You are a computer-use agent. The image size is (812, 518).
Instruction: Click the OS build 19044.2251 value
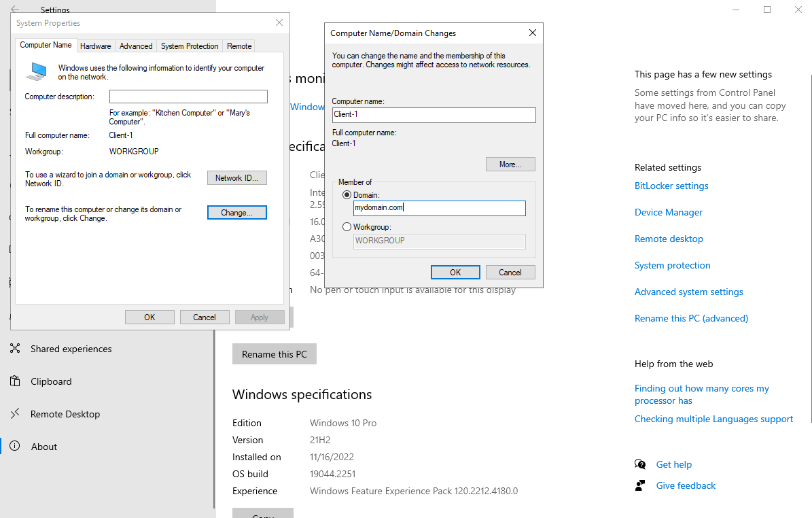[332, 474]
